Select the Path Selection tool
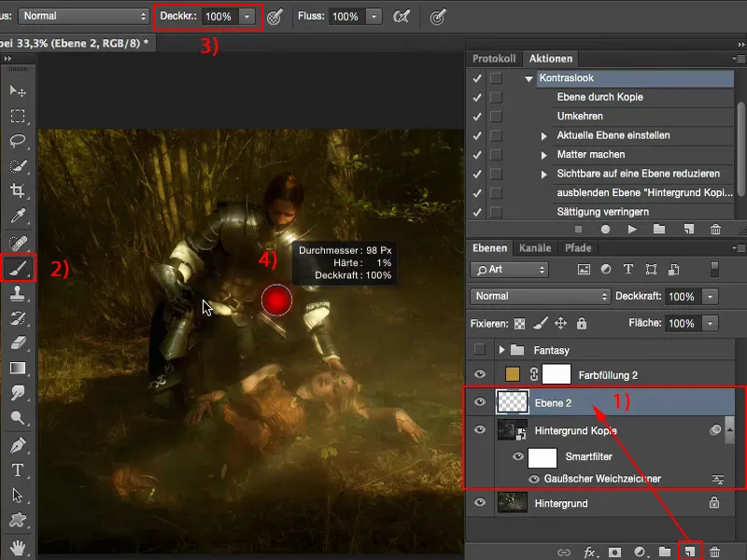 point(18,496)
